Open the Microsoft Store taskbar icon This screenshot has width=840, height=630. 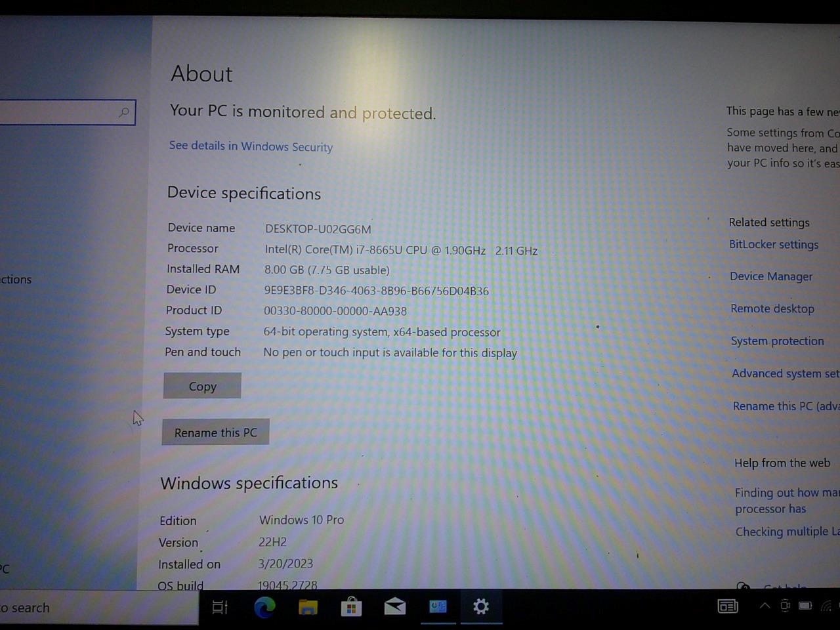pos(351,607)
